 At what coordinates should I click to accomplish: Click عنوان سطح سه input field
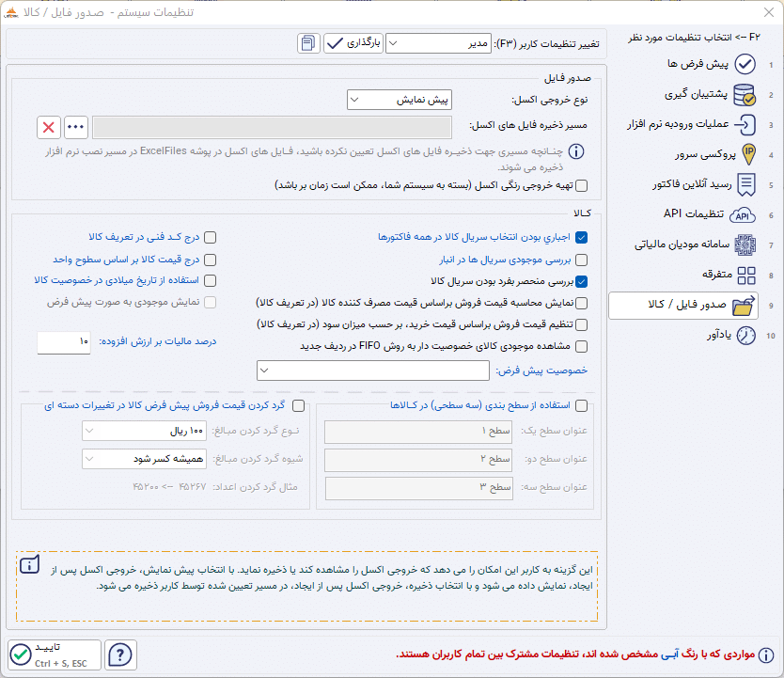click(418, 488)
